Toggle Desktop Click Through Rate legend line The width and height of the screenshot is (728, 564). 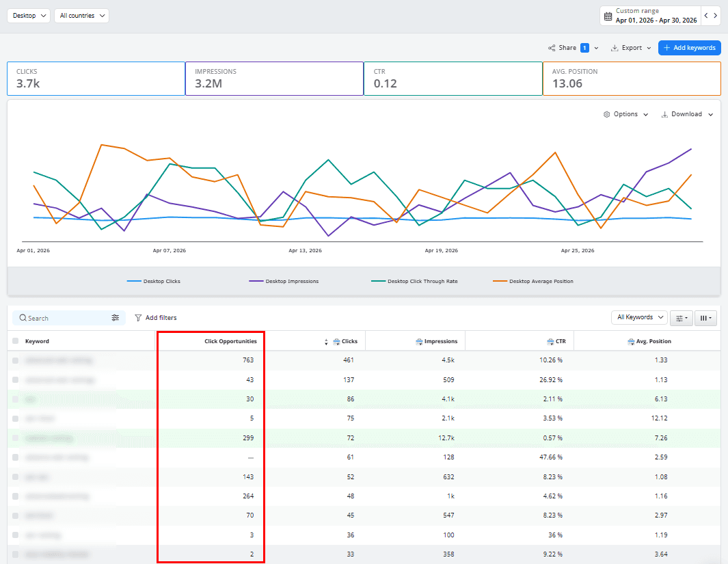[x=415, y=281]
